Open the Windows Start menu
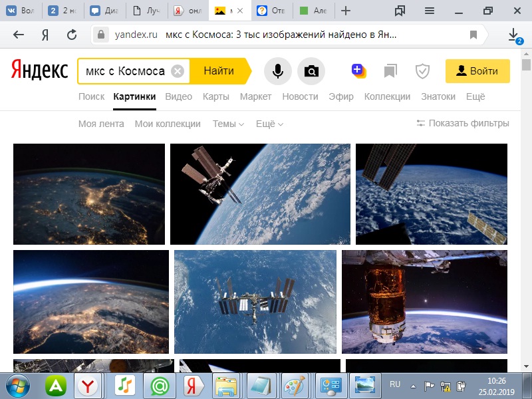This screenshot has height=399, width=532. tap(18, 386)
